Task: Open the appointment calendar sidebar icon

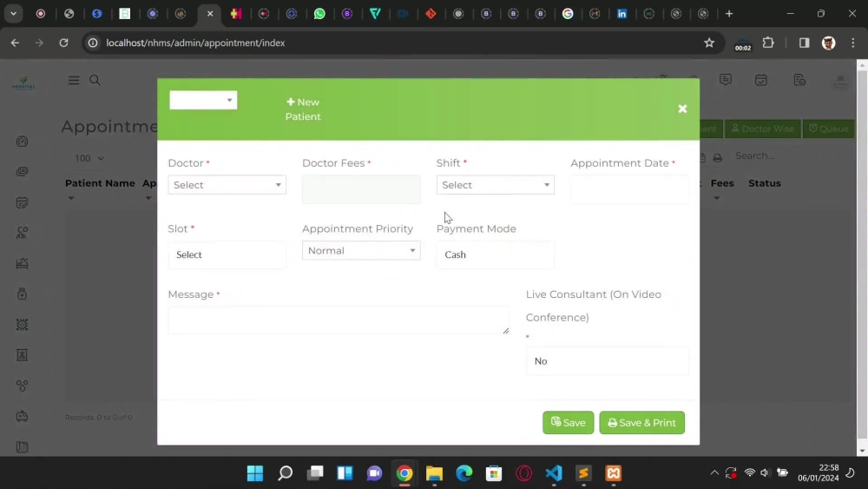Action: [x=23, y=202]
